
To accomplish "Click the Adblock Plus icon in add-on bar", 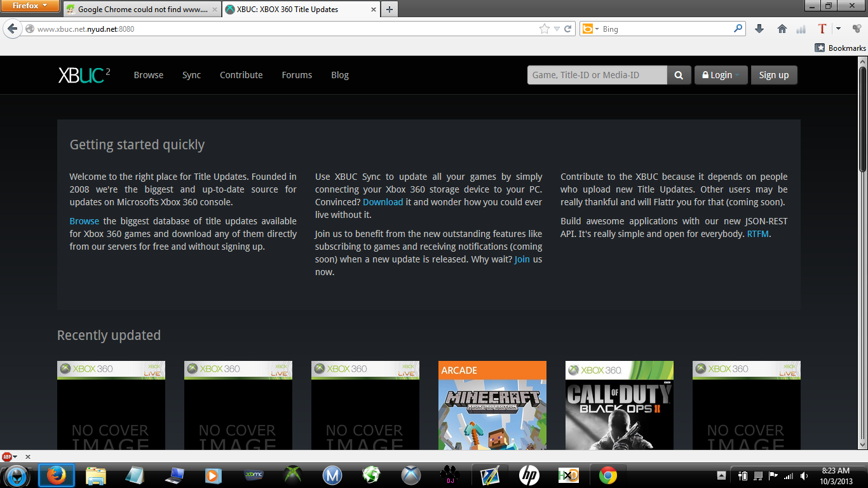I will click(x=8, y=456).
